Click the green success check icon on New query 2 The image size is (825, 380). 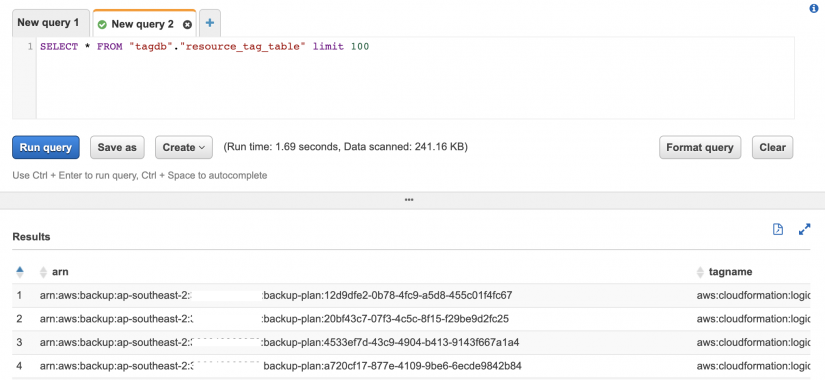pyautogui.click(x=102, y=25)
